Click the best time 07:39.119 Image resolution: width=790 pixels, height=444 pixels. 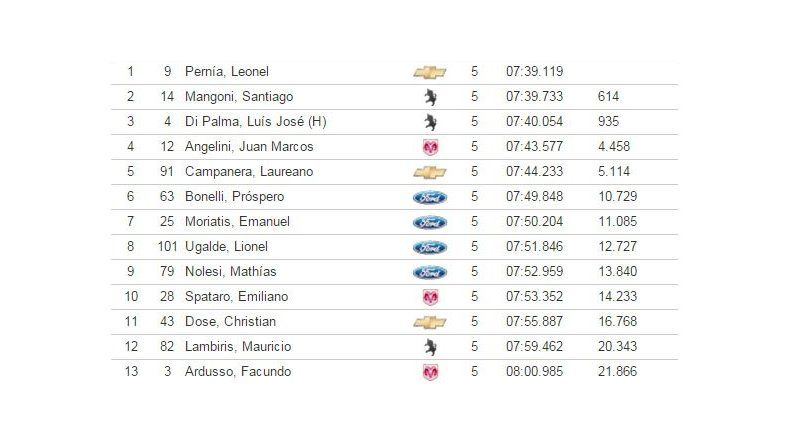click(534, 72)
